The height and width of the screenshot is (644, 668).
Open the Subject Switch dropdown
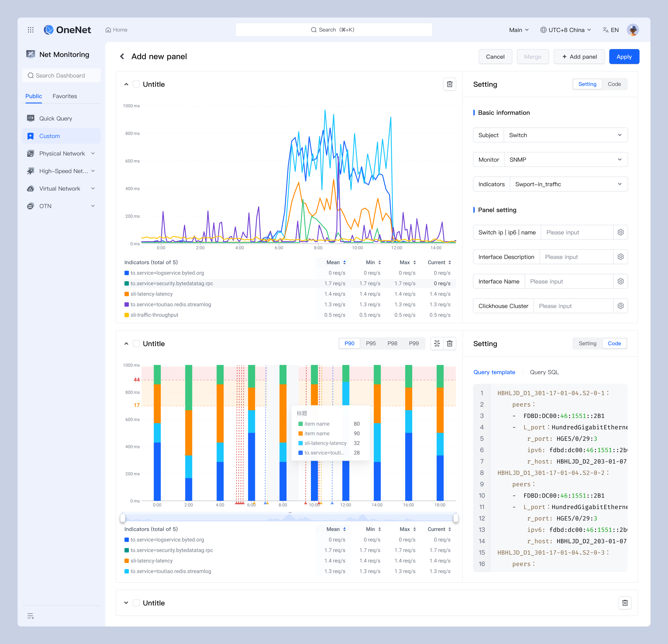click(x=565, y=135)
